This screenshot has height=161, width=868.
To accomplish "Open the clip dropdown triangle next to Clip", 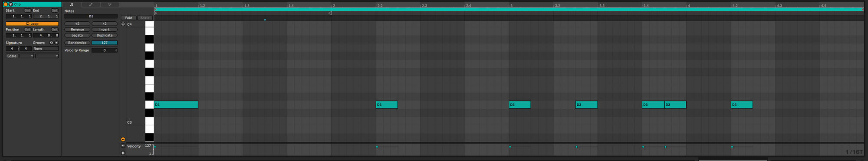I will coord(11,4).
